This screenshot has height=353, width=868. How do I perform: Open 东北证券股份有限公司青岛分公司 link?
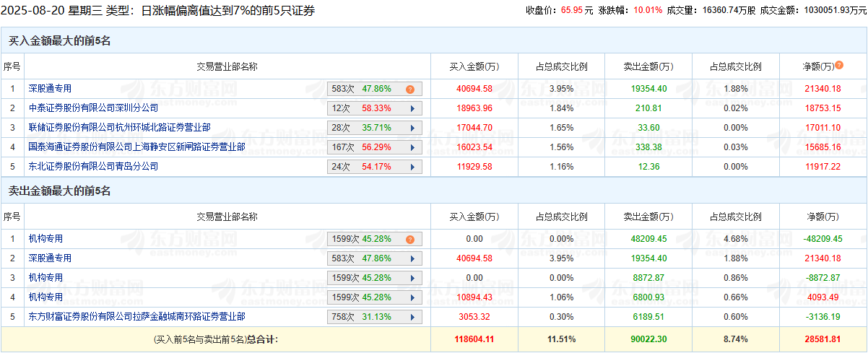[93, 167]
